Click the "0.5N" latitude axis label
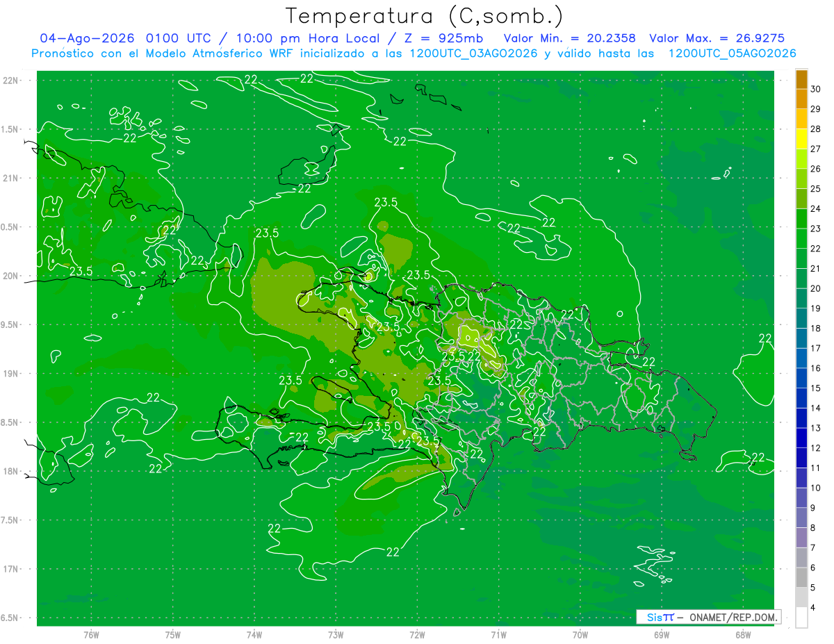834x644 pixels. (x=10, y=227)
